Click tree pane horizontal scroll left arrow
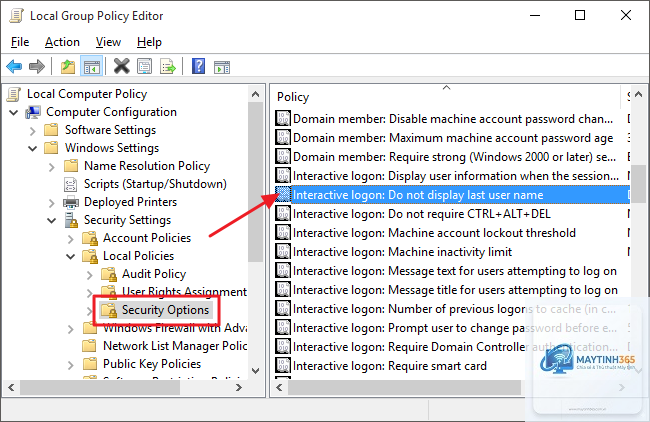This screenshot has height=422, width=650. point(11,388)
